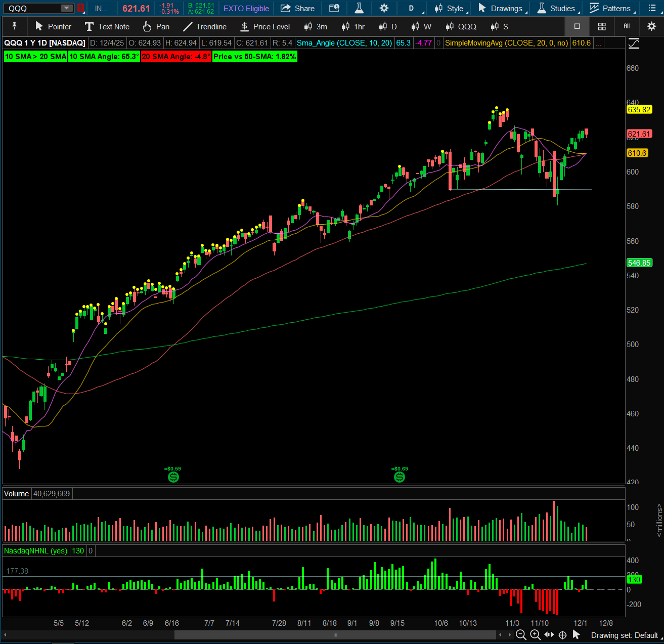Click the NasdaqNHNL (yes) study label
This screenshot has height=644, width=664.
[x=36, y=551]
